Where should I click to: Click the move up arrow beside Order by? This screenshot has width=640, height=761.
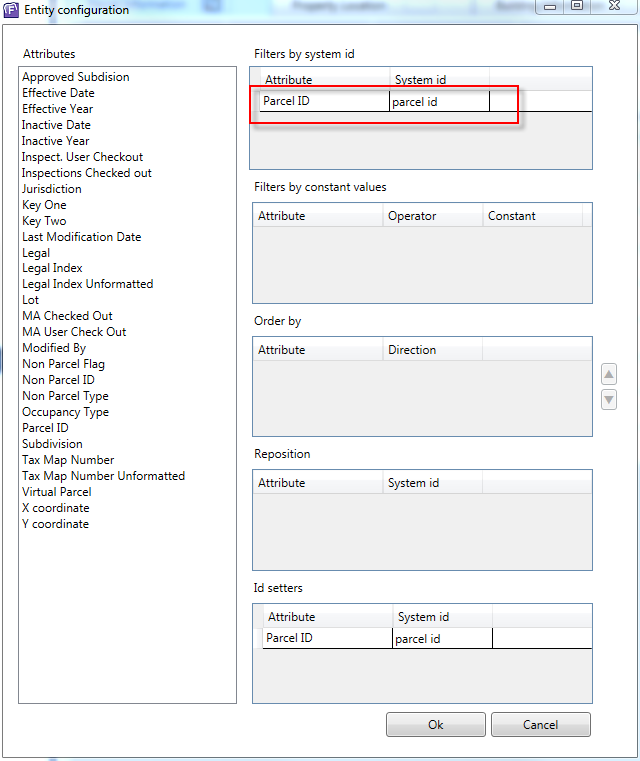[609, 375]
